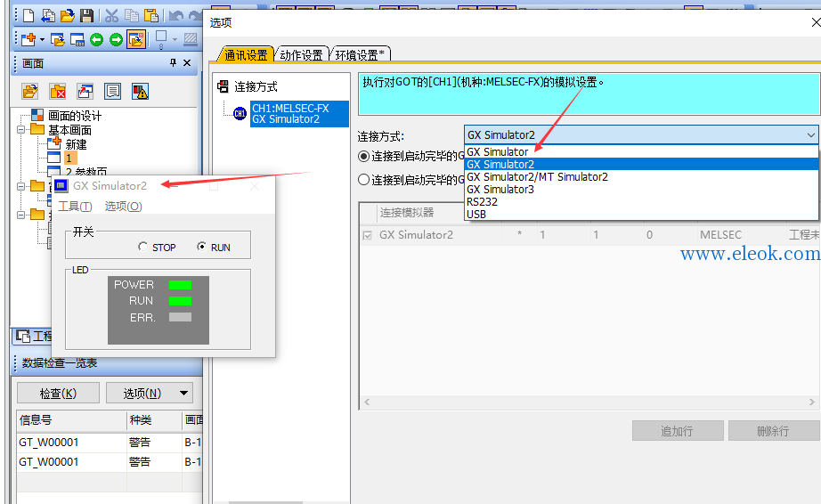Viewport: 821px width, 504px height.
Task: Click the delete folder icon with red X
Action: pyautogui.click(x=58, y=92)
